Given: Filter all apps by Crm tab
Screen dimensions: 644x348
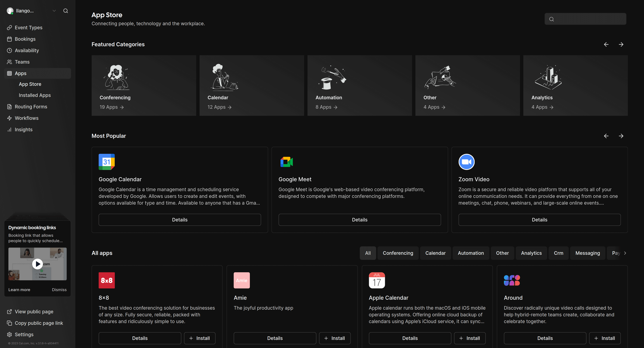Looking at the screenshot, I should pos(558,253).
